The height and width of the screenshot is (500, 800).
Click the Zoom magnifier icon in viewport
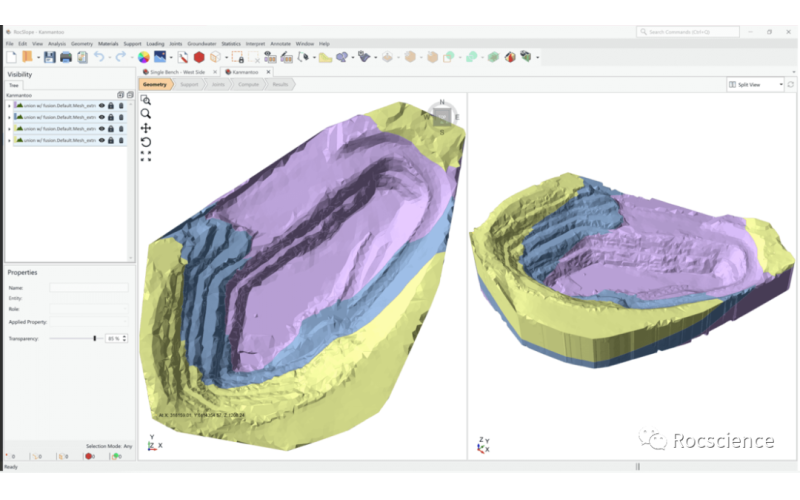point(146,114)
